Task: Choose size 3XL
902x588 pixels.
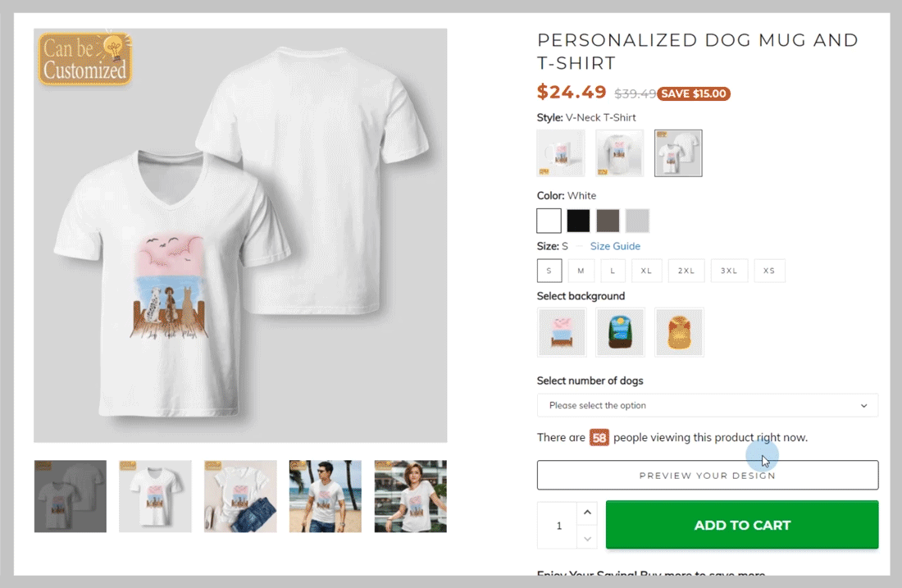Action: point(729,271)
